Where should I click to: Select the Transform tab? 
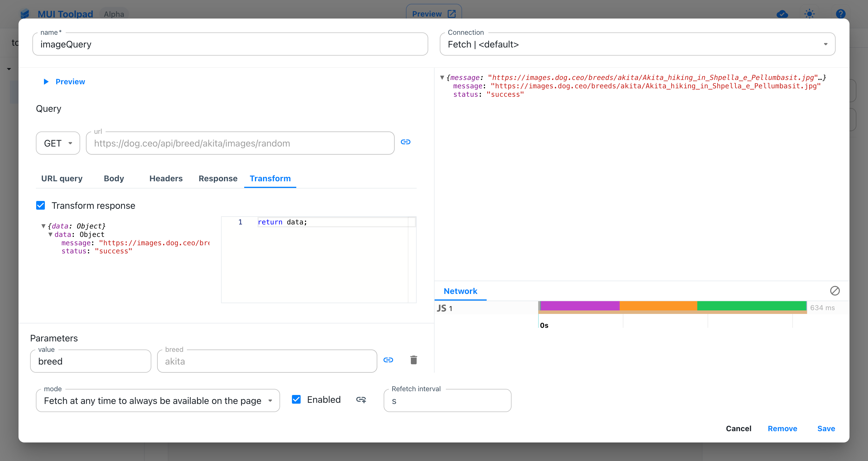point(270,178)
